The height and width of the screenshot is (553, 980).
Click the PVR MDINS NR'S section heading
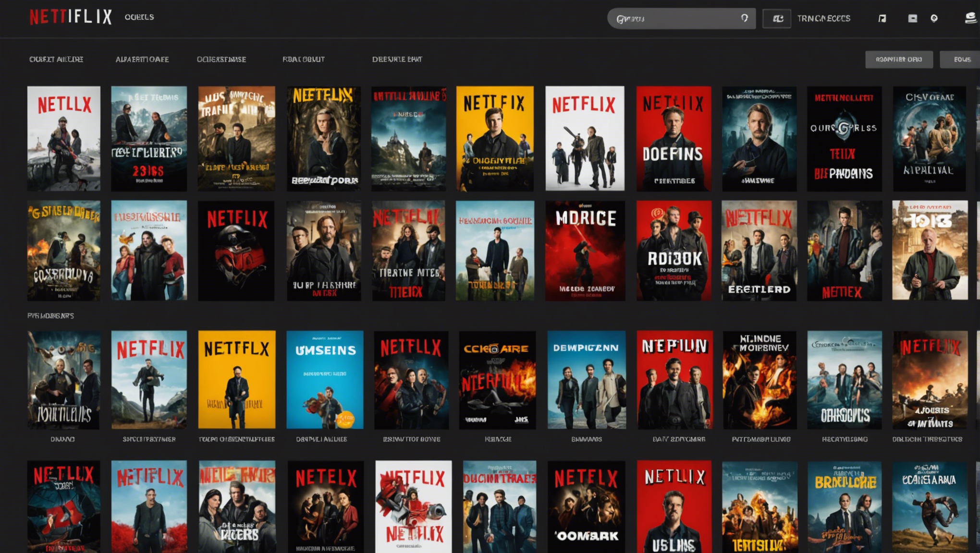50,316
